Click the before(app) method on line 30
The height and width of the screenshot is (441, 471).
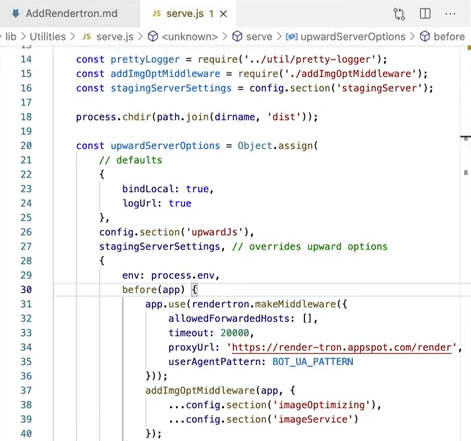coord(153,290)
